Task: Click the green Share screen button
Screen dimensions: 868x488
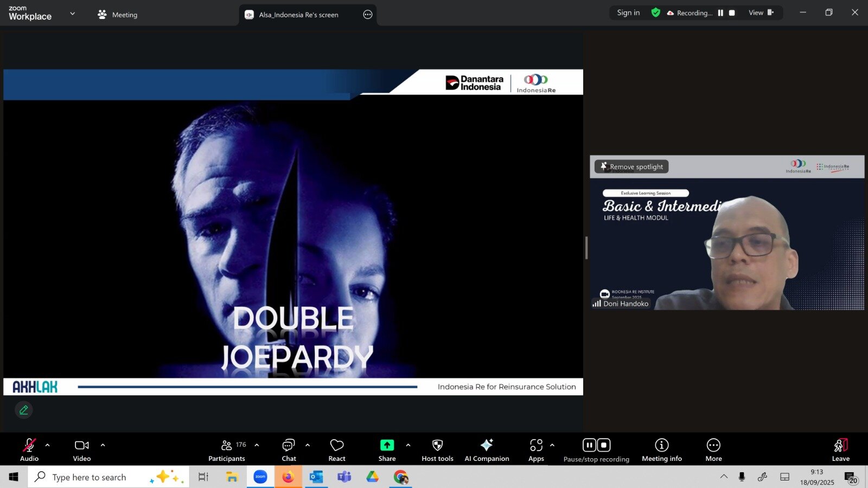Action: point(387,450)
